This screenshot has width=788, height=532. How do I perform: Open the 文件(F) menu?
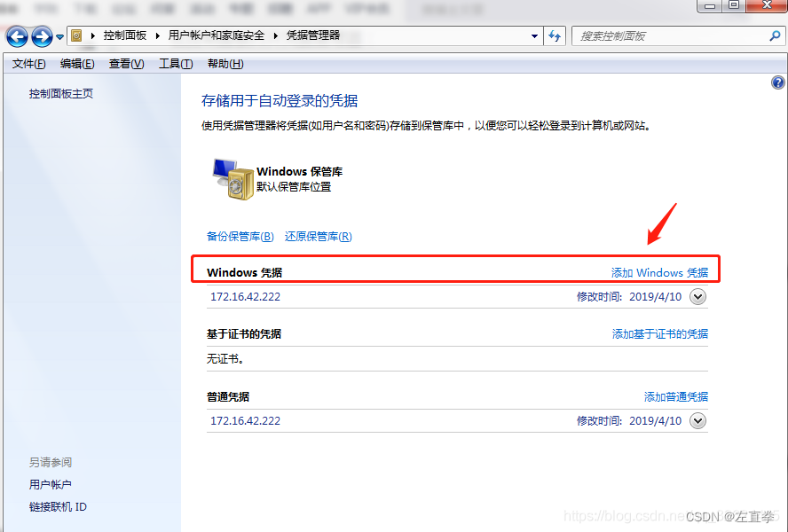[x=28, y=64]
